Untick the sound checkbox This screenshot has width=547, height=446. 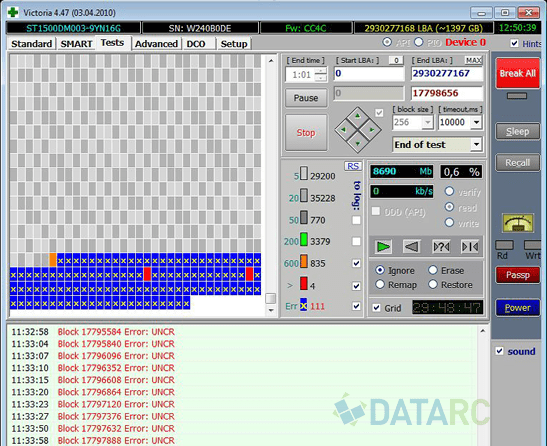[500, 351]
